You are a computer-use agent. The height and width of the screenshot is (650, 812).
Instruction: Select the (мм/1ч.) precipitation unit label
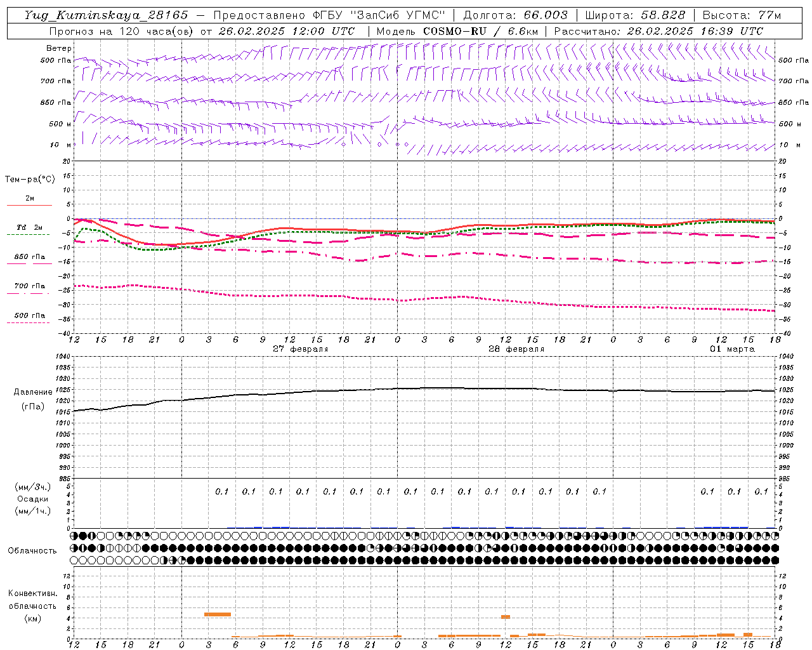[x=34, y=511]
